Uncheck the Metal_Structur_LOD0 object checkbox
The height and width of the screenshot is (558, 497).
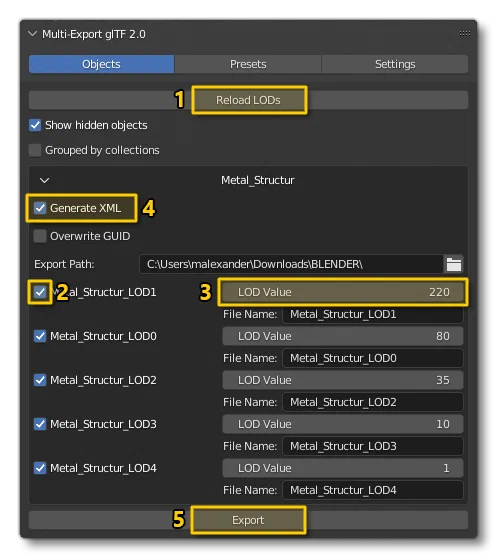pyautogui.click(x=40, y=336)
